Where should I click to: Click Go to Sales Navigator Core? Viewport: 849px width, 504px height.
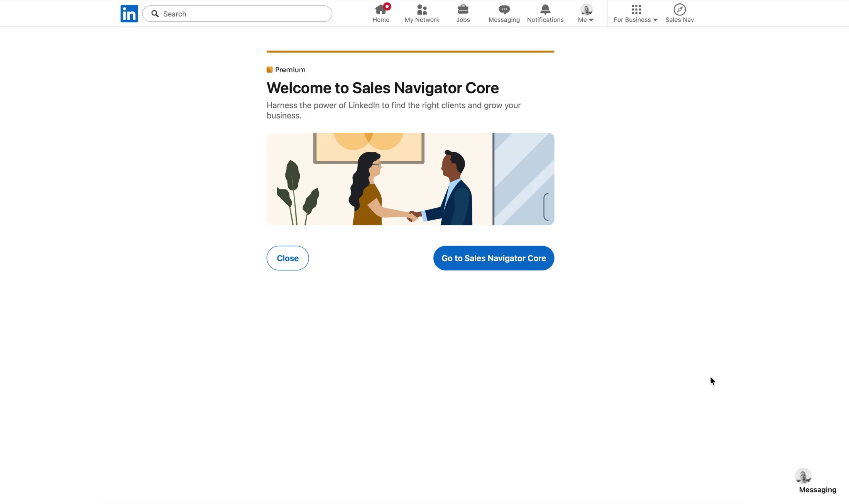click(494, 258)
